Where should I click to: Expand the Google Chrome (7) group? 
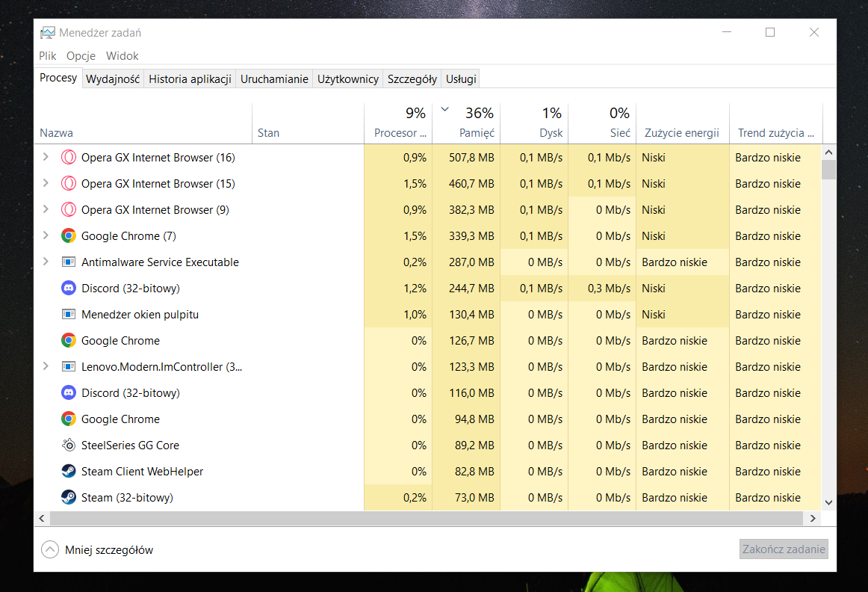click(x=46, y=236)
